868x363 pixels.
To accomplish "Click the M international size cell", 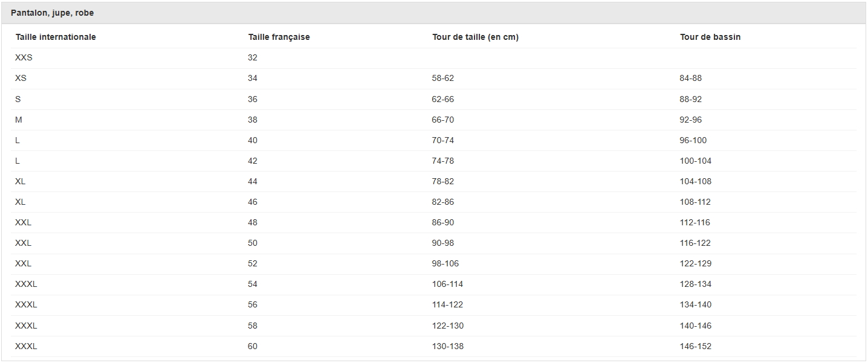I will pos(19,120).
